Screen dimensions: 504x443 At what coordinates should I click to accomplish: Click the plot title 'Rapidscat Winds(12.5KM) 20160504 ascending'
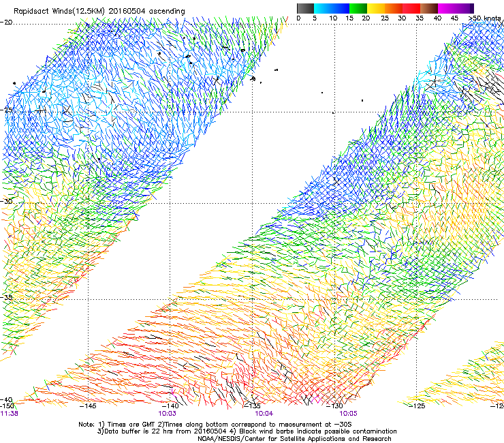click(99, 12)
